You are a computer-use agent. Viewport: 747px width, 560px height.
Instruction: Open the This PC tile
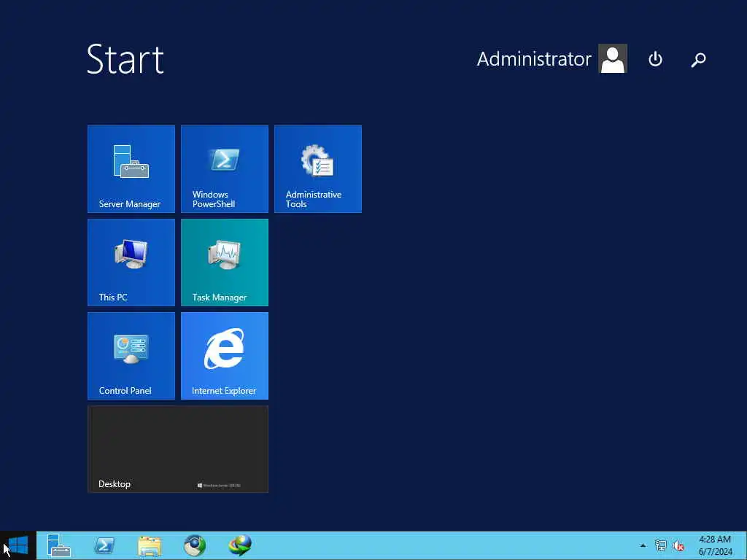131,262
